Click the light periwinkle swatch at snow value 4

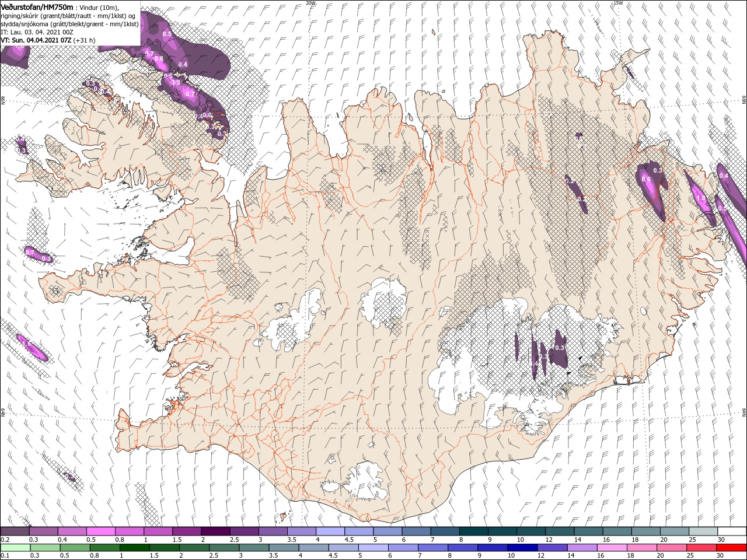(x=330, y=531)
